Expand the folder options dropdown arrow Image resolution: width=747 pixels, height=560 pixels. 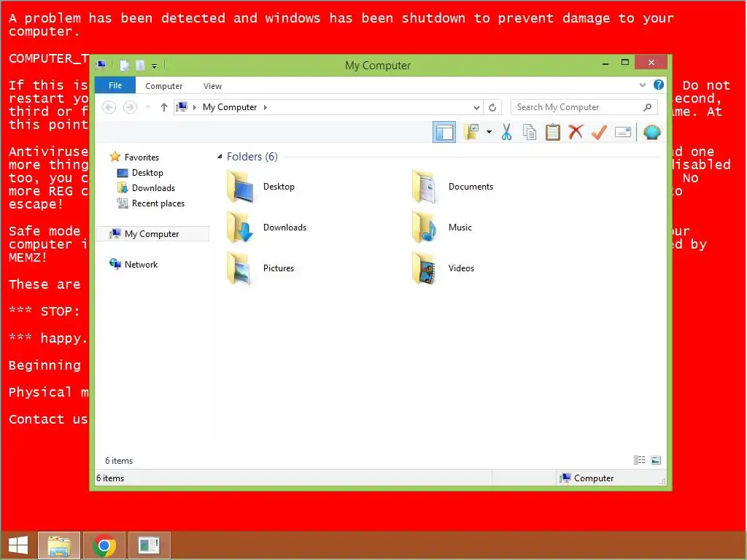point(489,132)
